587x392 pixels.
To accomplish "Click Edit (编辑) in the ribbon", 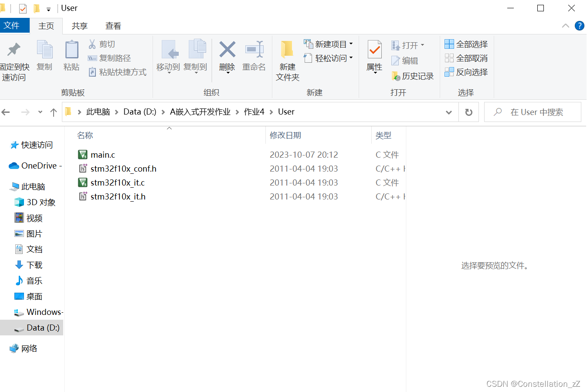I will (405, 61).
